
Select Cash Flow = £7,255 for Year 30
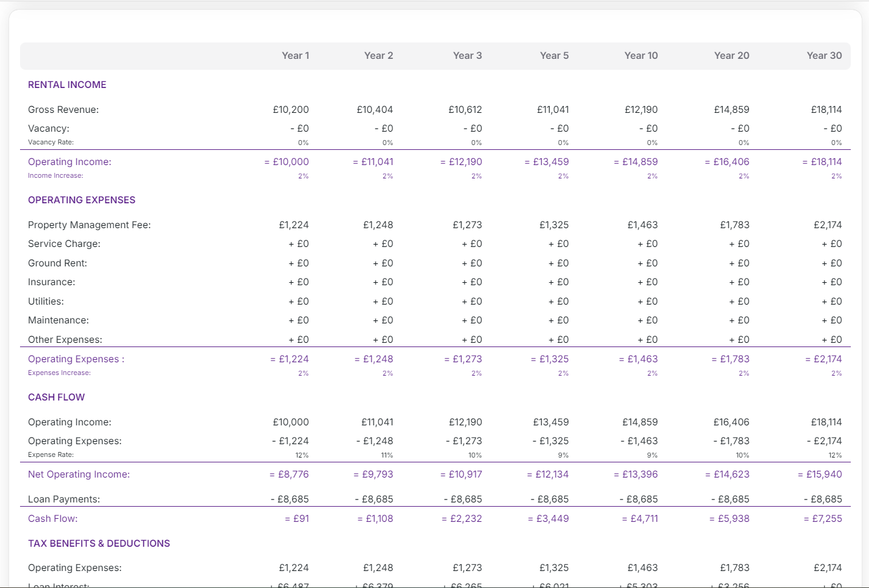[x=823, y=519]
